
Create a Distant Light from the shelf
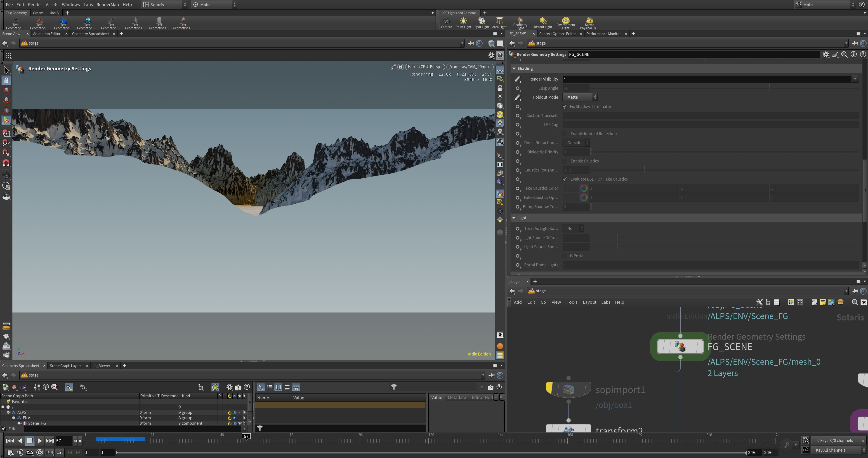(x=542, y=22)
